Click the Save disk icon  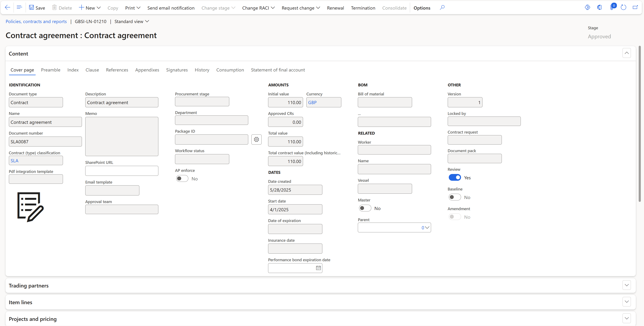[32, 7]
